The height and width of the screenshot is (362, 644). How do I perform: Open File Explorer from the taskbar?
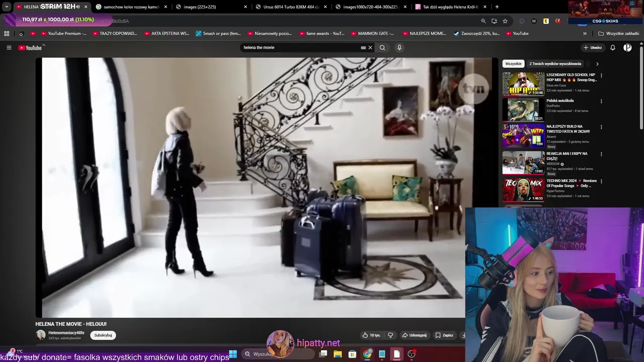[338, 354]
